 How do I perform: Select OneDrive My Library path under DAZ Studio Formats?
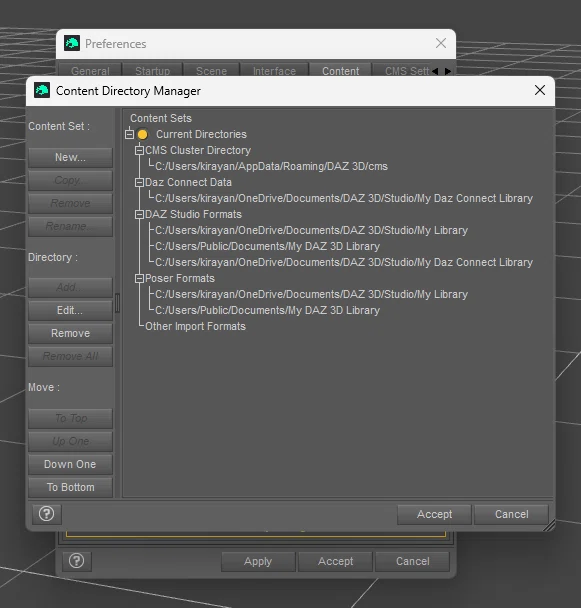(x=311, y=230)
